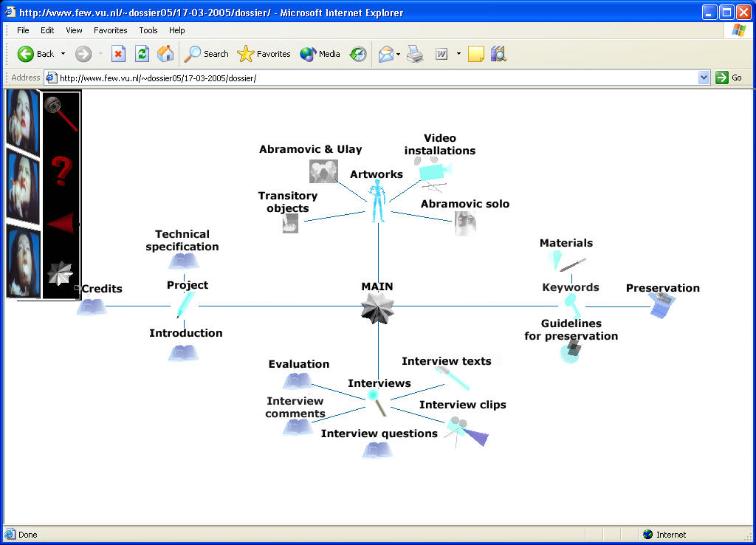Click the green Go button

pos(729,78)
